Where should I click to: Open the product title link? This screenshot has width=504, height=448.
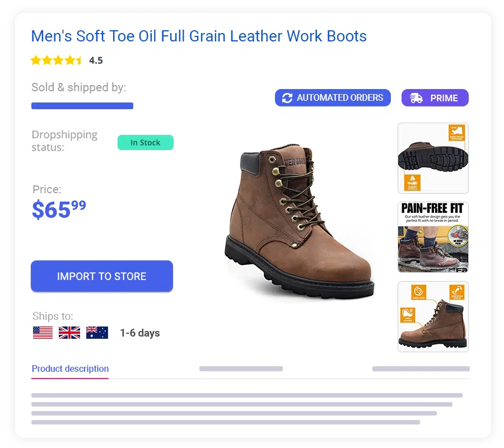pos(199,36)
